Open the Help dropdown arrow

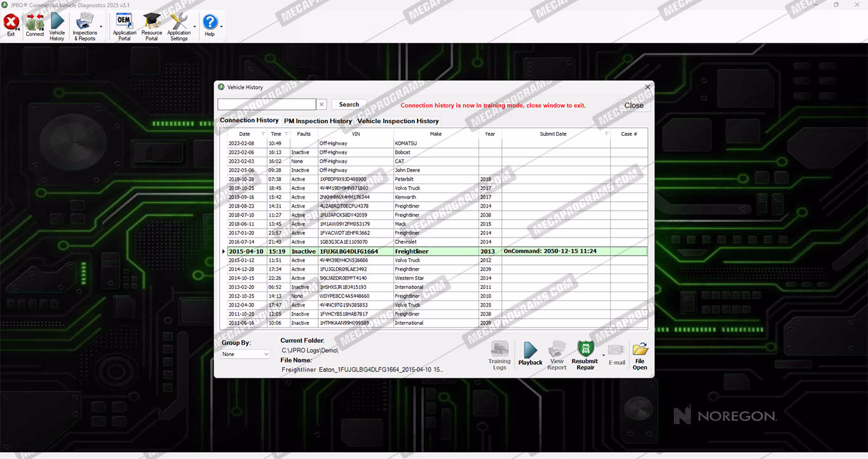[221, 27]
